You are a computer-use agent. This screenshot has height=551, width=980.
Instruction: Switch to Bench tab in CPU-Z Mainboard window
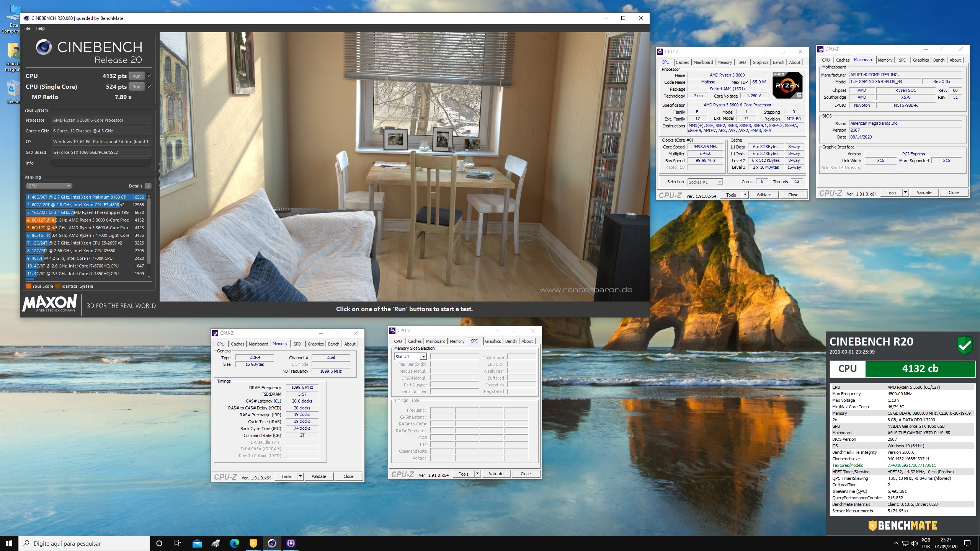[939, 60]
